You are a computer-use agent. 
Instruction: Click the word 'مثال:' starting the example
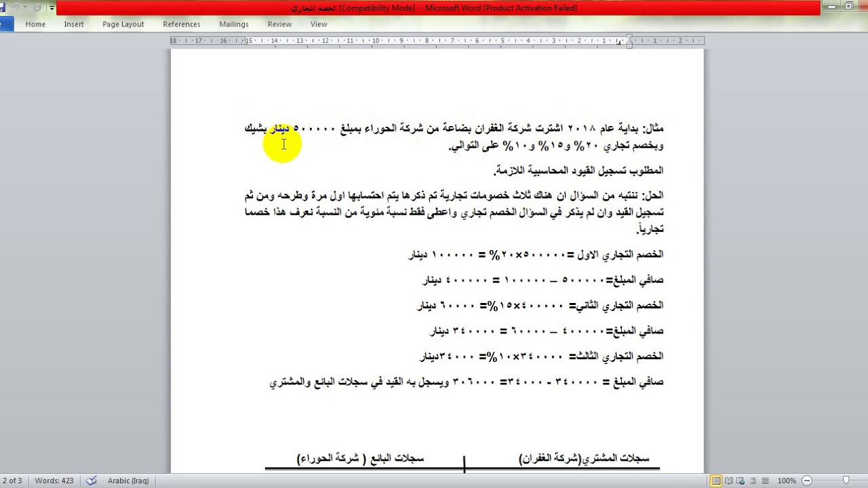coord(653,128)
